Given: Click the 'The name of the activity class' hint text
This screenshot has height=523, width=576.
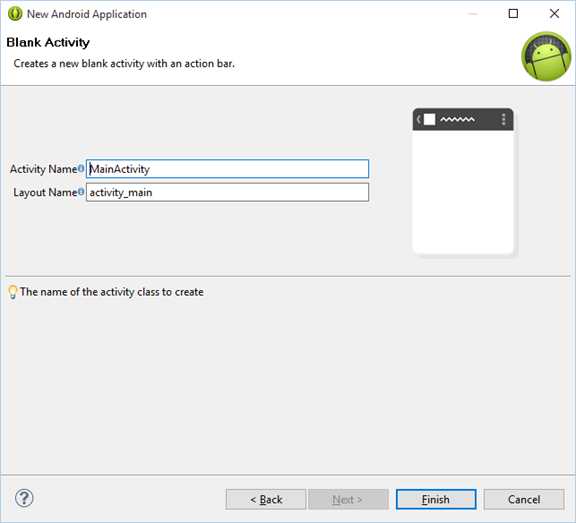Looking at the screenshot, I should tap(112, 292).
